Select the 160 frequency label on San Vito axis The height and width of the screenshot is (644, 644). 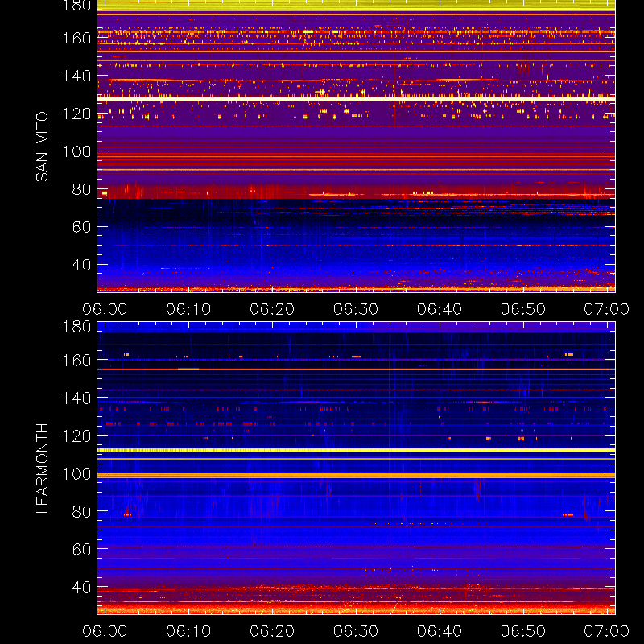coord(76,38)
